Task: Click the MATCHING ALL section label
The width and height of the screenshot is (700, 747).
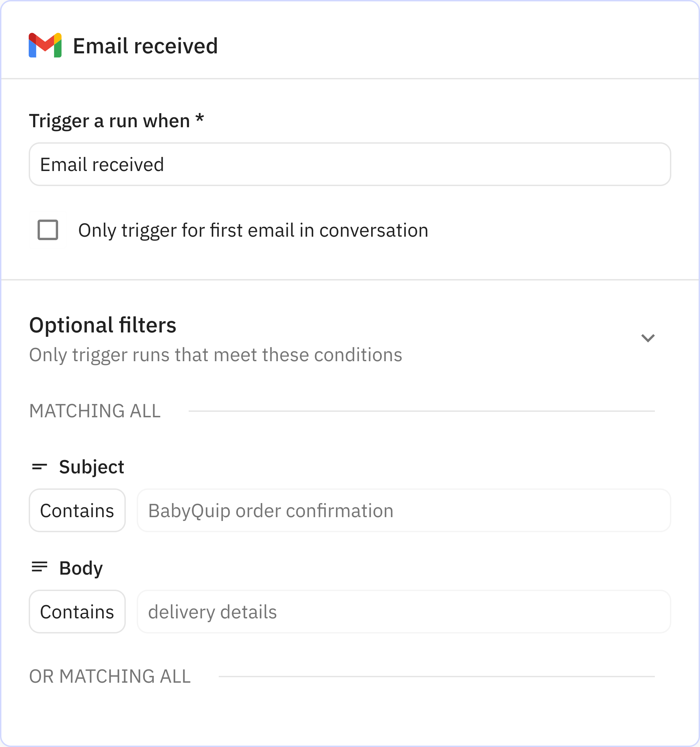Action: pyautogui.click(x=95, y=412)
